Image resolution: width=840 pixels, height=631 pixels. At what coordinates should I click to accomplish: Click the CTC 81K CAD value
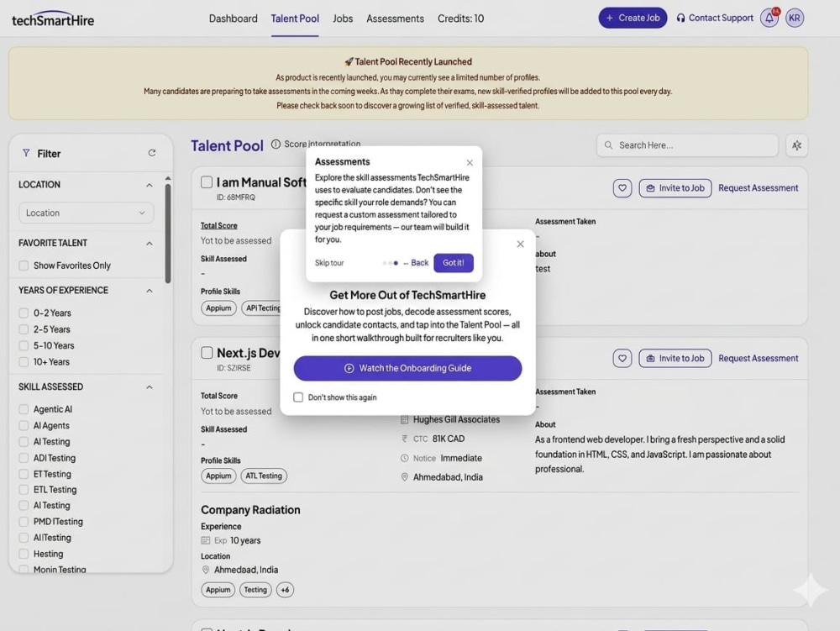point(449,439)
